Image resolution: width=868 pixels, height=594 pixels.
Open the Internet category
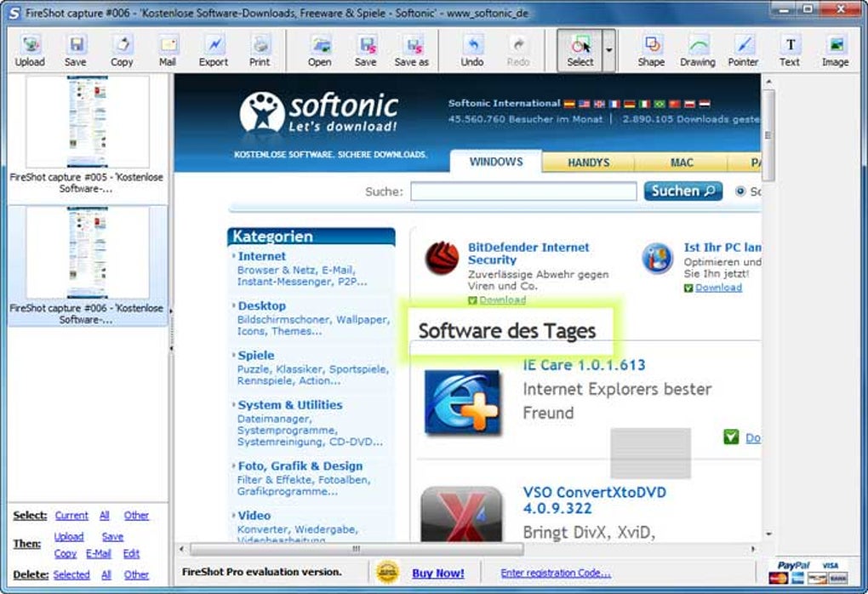(262, 256)
